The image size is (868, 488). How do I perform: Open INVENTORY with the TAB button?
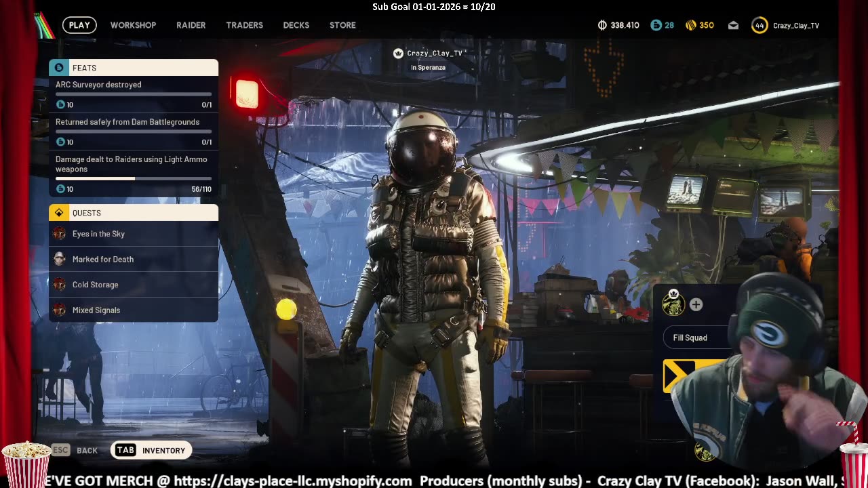click(151, 450)
